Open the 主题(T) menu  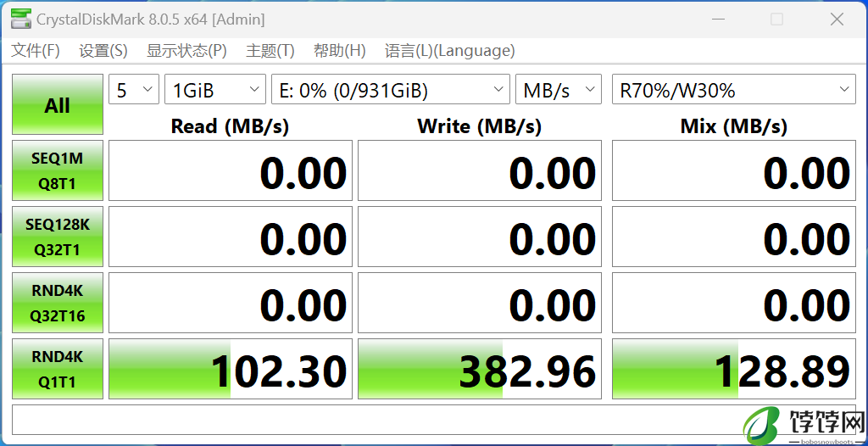click(x=270, y=51)
